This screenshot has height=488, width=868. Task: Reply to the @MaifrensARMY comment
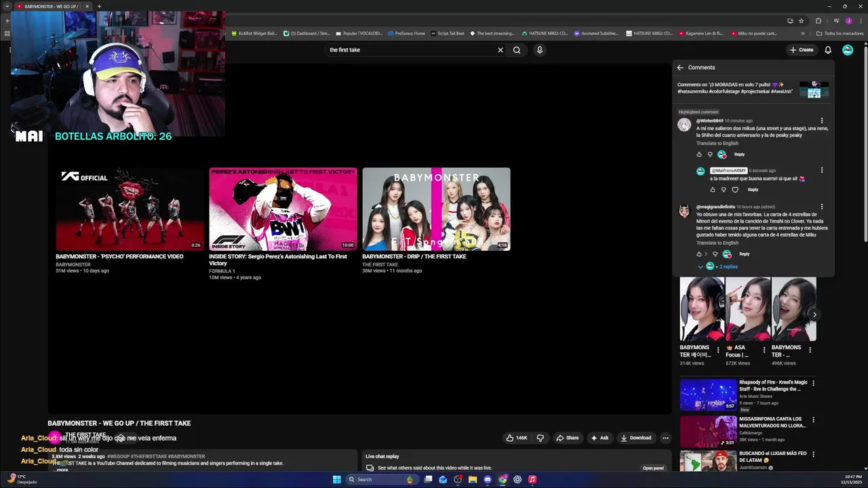pos(753,190)
